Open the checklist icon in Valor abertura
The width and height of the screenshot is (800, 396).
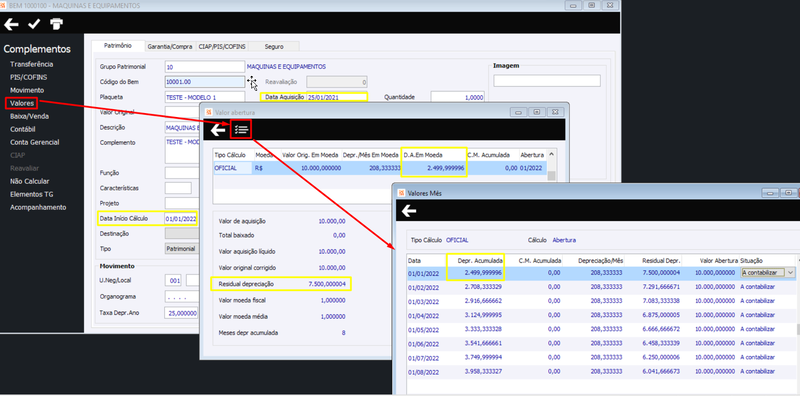pos(241,130)
